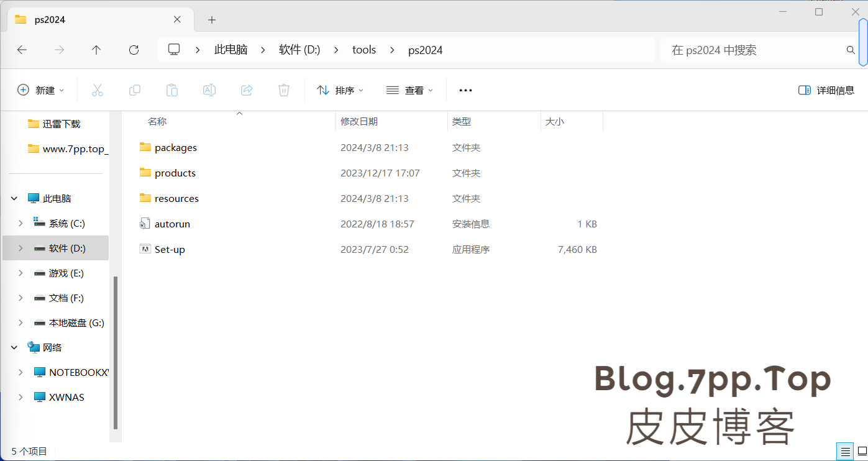Expand the 软件 (D:) drive node

tap(21, 248)
